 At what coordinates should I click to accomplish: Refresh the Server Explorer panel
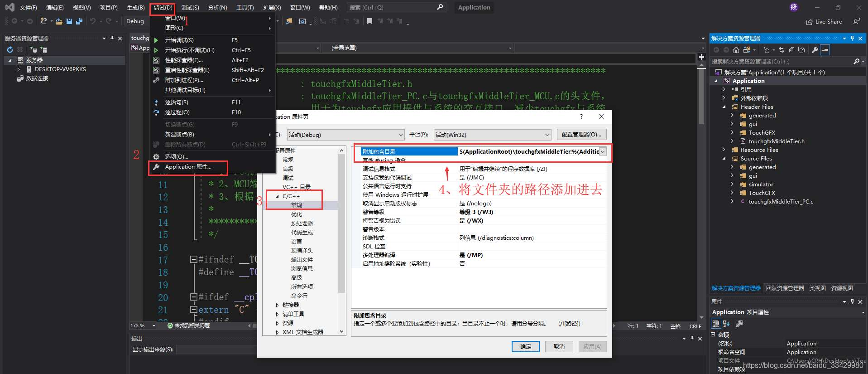pos(10,49)
